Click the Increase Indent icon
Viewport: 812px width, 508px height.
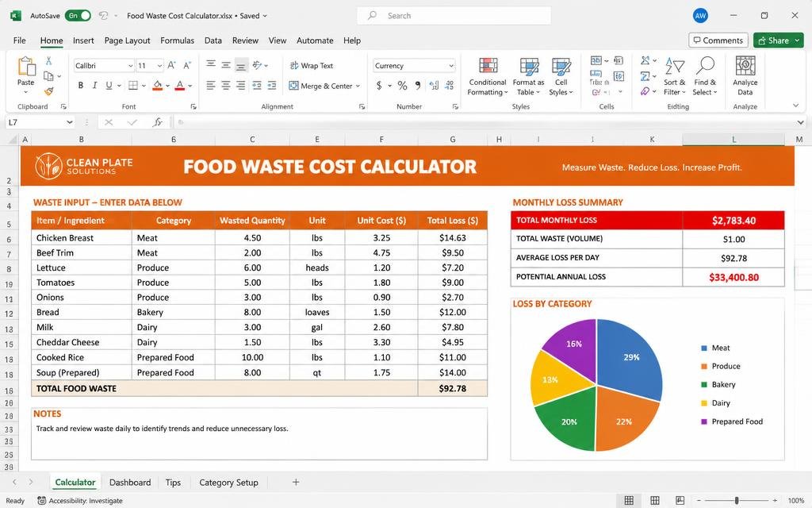272,86
